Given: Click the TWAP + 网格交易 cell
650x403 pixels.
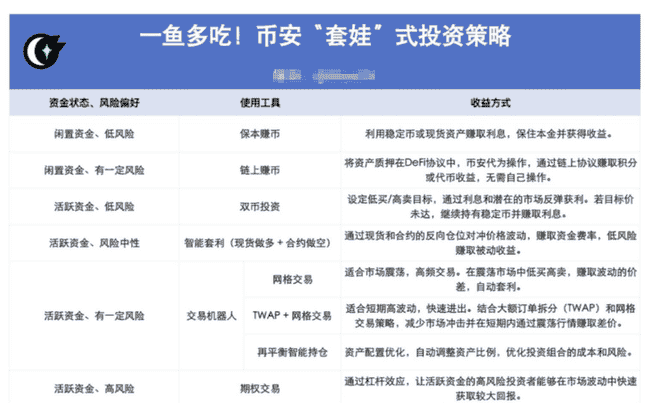Looking at the screenshot, I should pyautogui.click(x=292, y=316).
